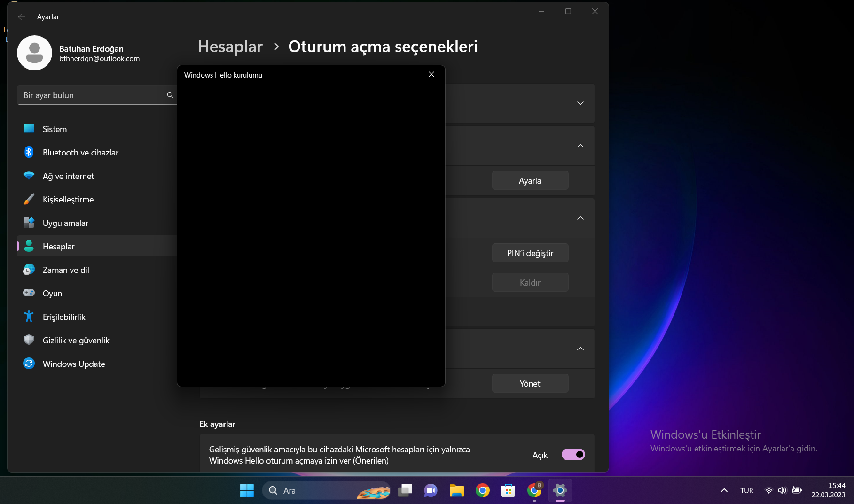The image size is (854, 504).
Task: Select Uygulamalar in the sidebar
Action: (x=96, y=223)
